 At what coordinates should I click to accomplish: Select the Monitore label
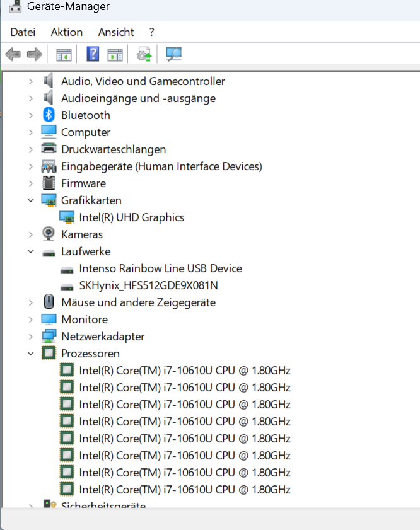coord(85,320)
